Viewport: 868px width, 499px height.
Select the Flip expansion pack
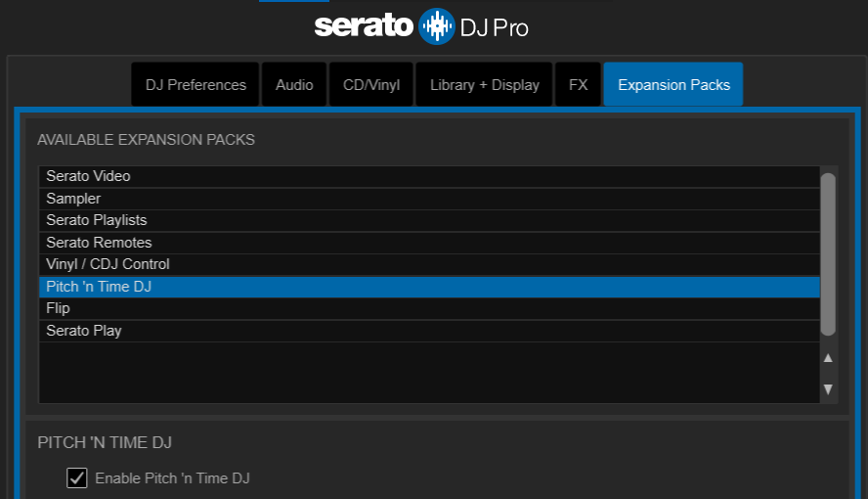click(429, 308)
